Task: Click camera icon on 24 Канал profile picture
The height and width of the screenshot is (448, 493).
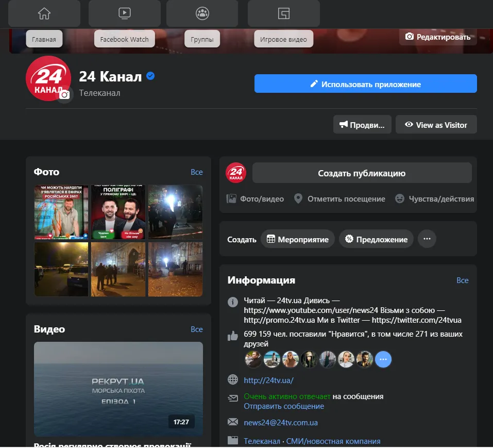Action: (64, 95)
